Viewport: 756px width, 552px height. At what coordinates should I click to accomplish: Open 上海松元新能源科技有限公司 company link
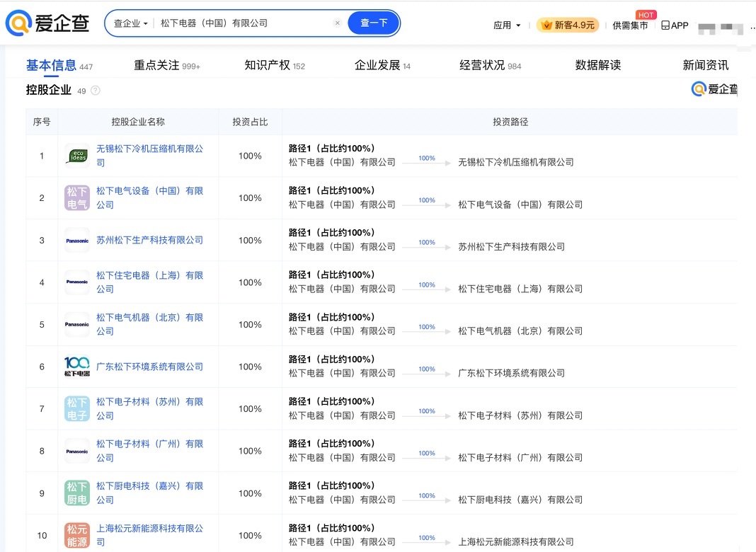(x=150, y=535)
